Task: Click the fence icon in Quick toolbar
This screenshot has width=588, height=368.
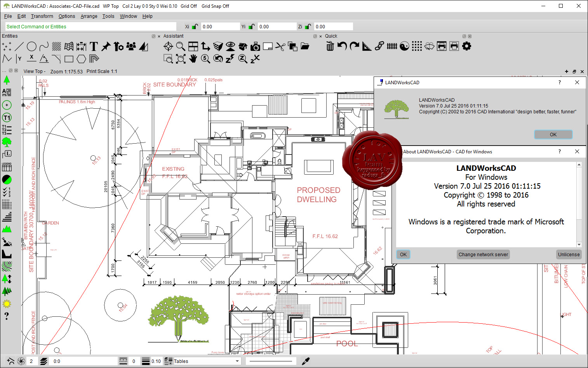Action: (392, 47)
